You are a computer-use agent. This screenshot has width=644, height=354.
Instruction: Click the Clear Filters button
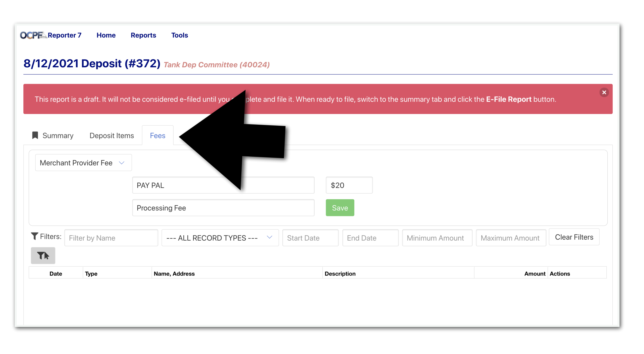click(x=574, y=237)
